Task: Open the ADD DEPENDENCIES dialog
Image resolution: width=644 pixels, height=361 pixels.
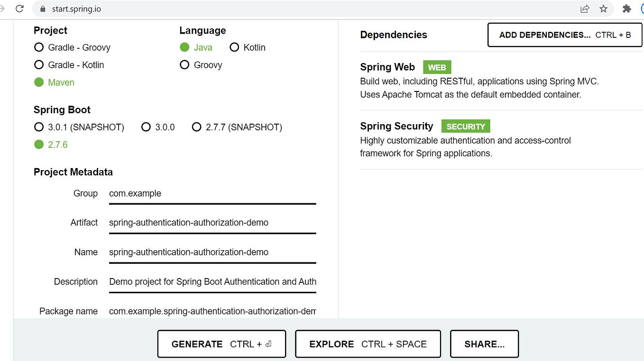Action: coord(564,35)
